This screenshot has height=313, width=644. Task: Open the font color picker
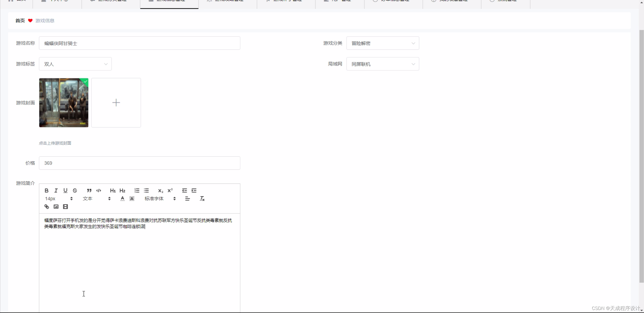point(122,198)
